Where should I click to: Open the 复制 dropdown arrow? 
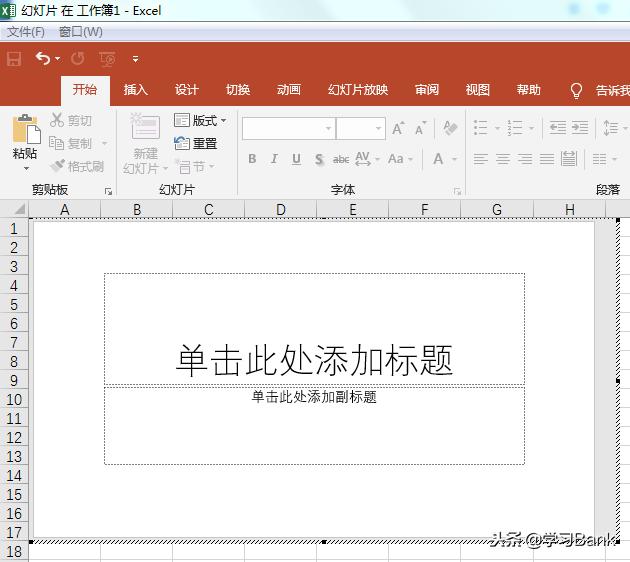click(x=104, y=143)
